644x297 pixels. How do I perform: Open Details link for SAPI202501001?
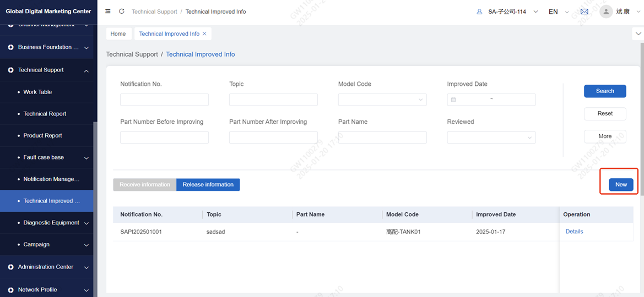(574, 232)
